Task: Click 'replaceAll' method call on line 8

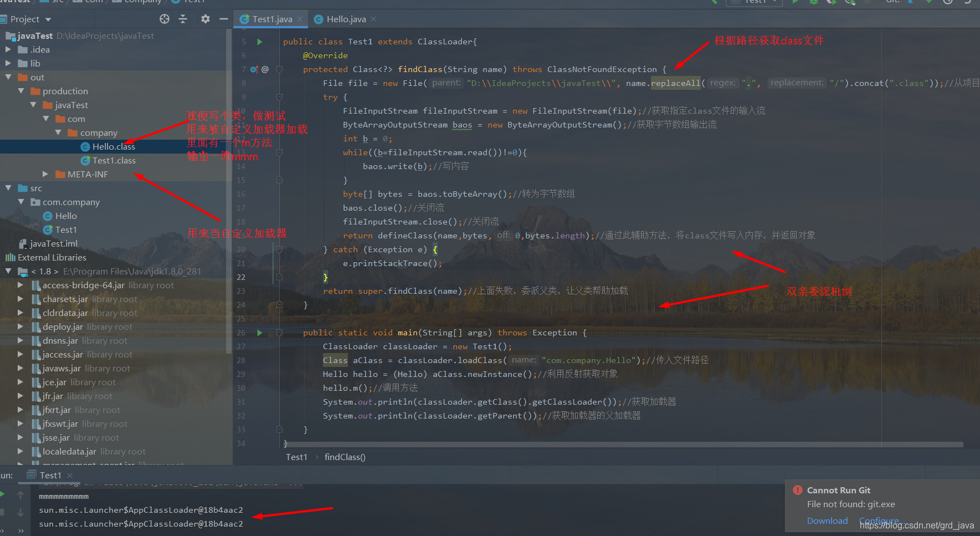Action: [675, 83]
